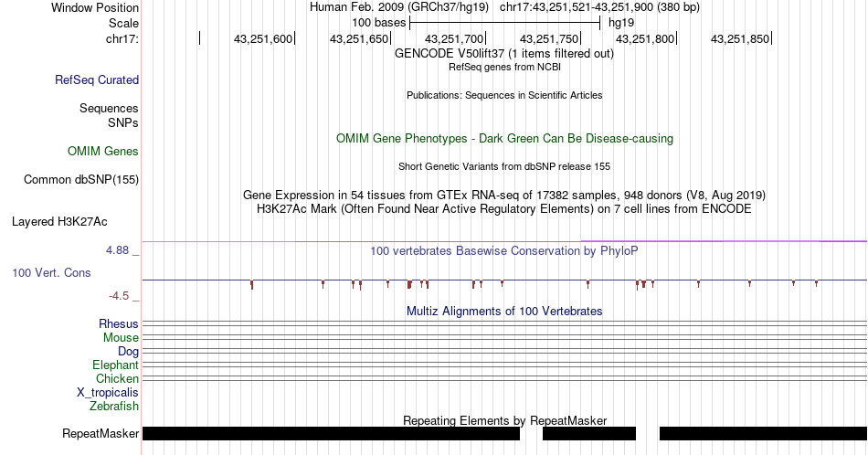The width and height of the screenshot is (868, 455).
Task: Click the Elephant alignment row label
Action: point(116,365)
